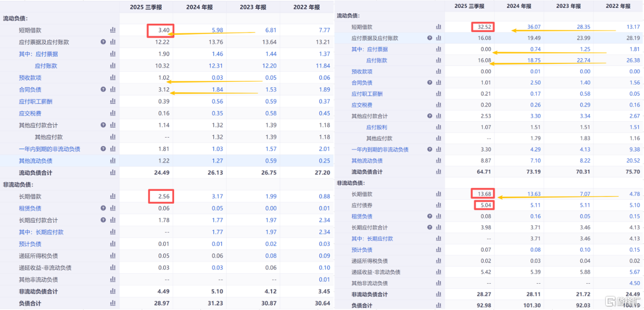Click help icon beside 长期应付款合计 valued 3.98

(430, 227)
